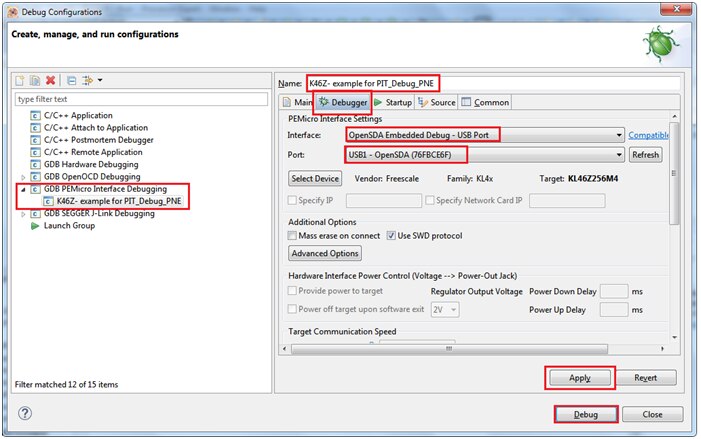
Task: Open Advanced Options
Action: pyautogui.click(x=325, y=253)
